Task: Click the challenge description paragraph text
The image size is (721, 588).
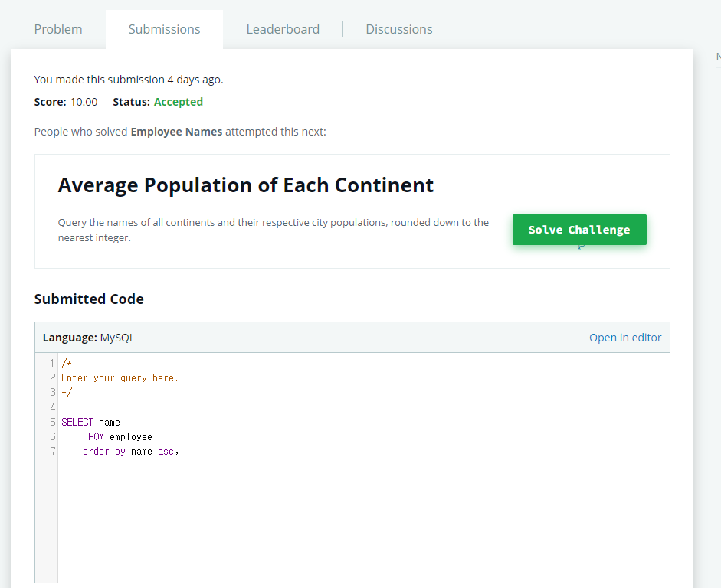Action: (273, 230)
